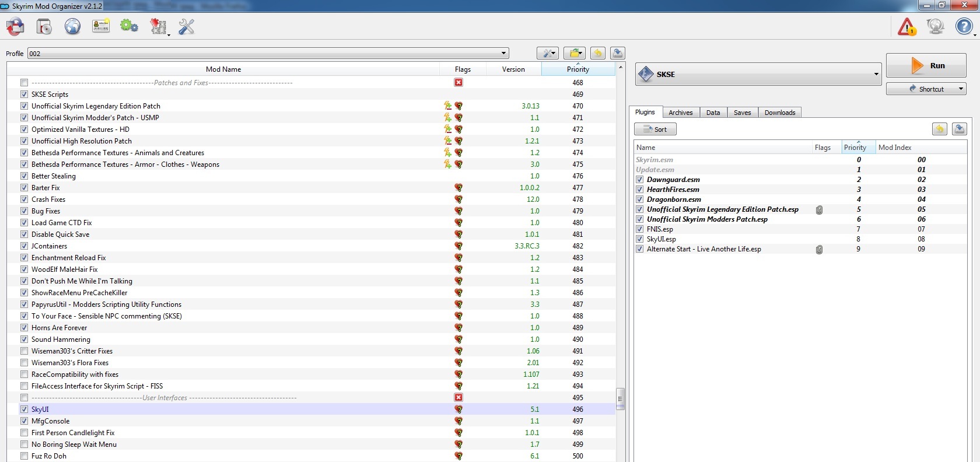
Task: Click the heart flag of JContainers
Action: click(459, 246)
